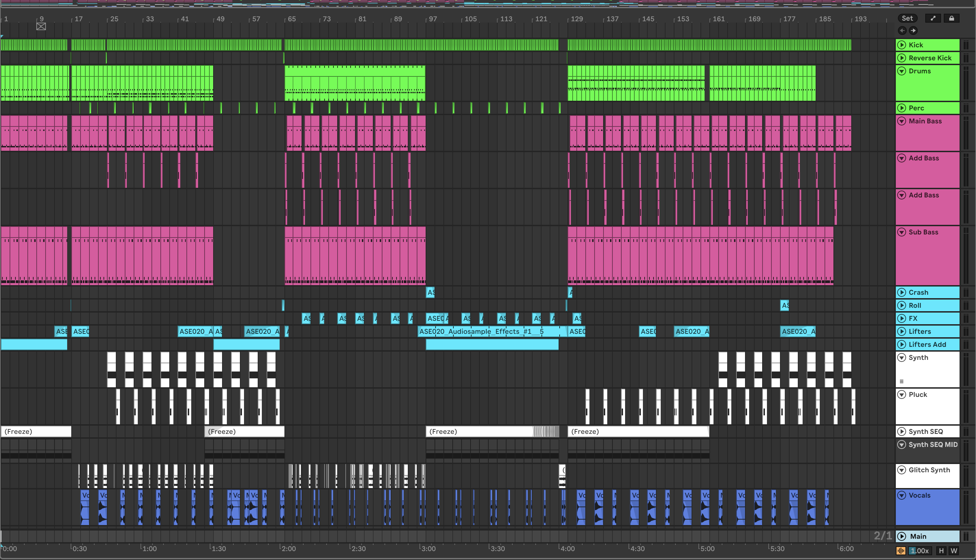This screenshot has height=560, width=976.
Task: Toggle Automation Mode button next to Set
Action: (933, 18)
